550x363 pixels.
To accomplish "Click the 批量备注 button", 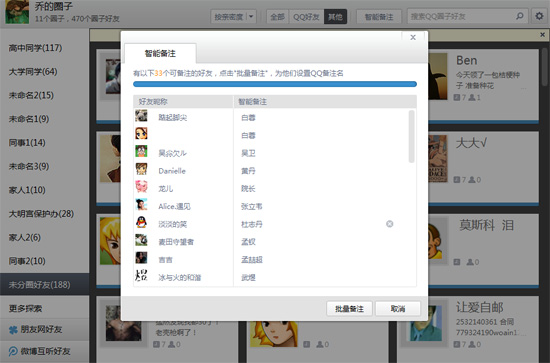I will tap(349, 309).
